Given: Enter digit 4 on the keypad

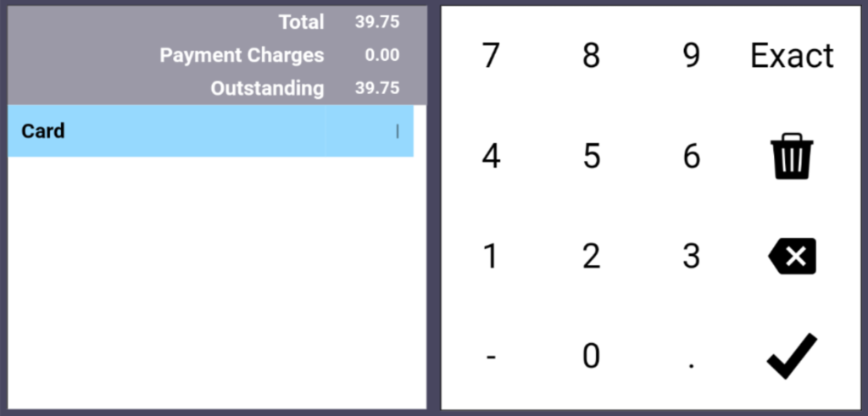Looking at the screenshot, I should [x=491, y=156].
